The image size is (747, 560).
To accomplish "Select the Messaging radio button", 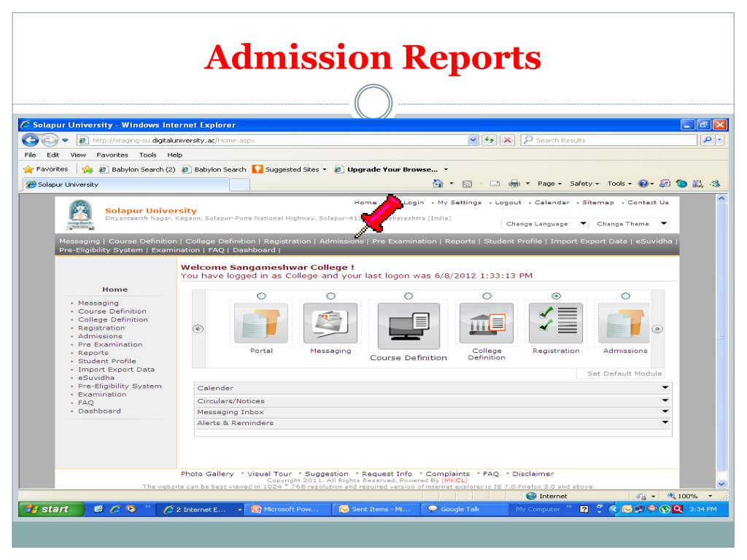I will tap(330, 296).
